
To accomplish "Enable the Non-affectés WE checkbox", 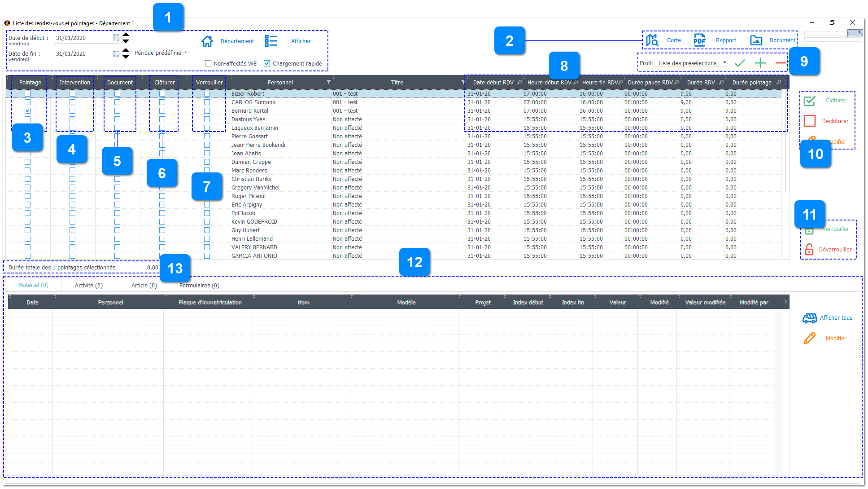I will tap(208, 63).
